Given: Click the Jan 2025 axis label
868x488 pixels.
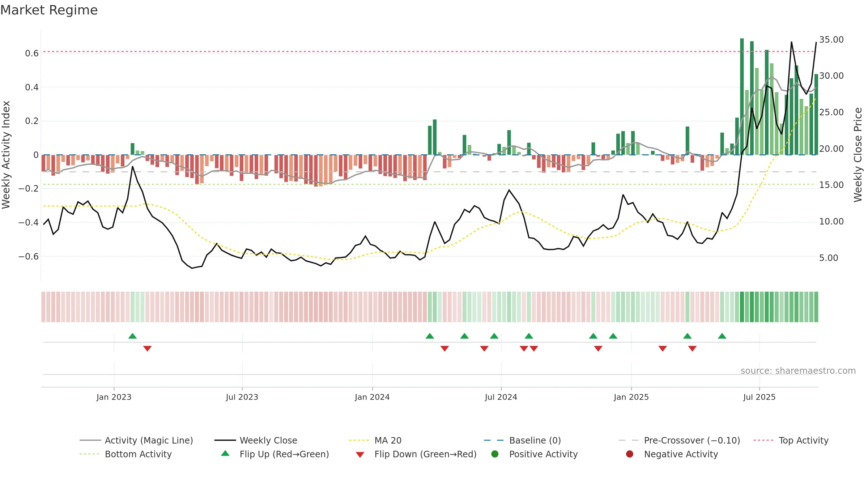Looking at the screenshot, I should 631,397.
